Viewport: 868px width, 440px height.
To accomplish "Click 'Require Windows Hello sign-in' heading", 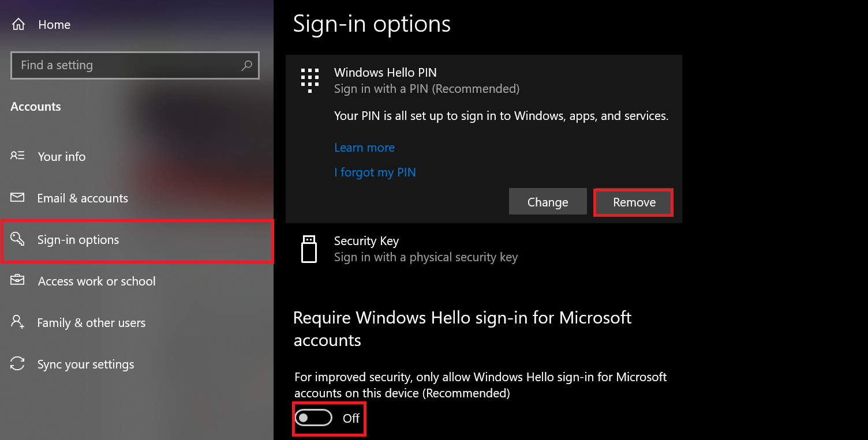I will 462,329.
